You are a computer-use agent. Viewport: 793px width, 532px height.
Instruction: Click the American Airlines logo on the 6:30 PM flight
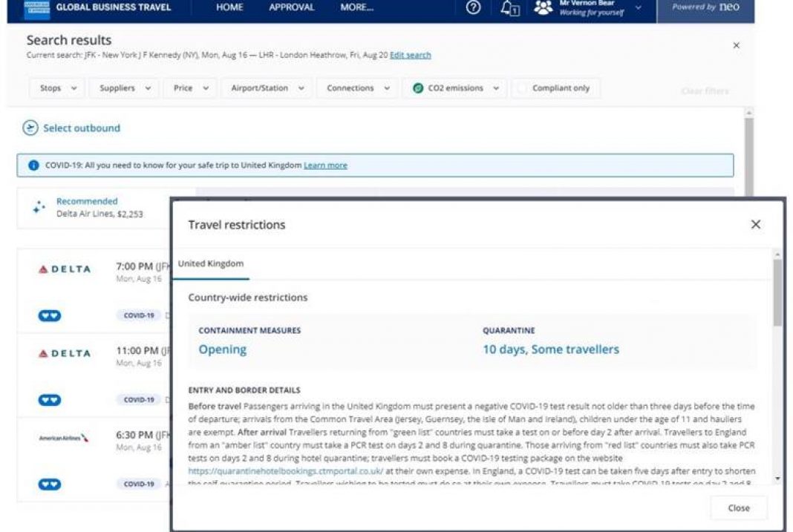click(x=62, y=438)
